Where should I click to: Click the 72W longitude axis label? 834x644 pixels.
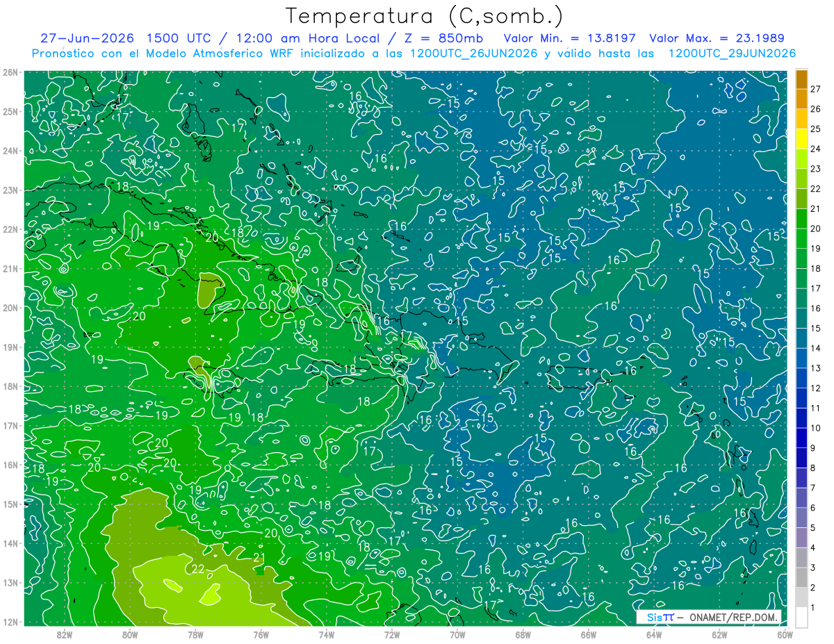click(x=392, y=634)
